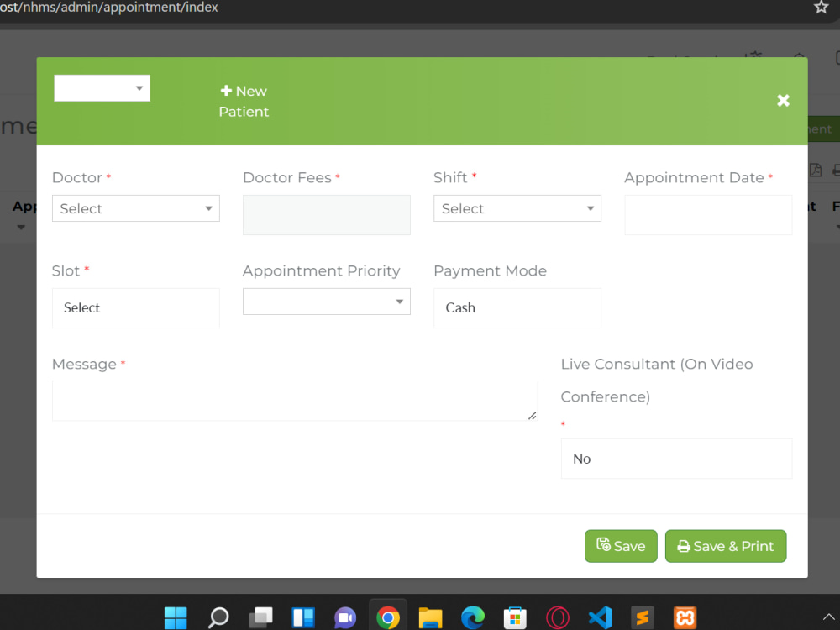The width and height of the screenshot is (840, 630).
Task: Open the Windows Start menu
Action: (176, 617)
